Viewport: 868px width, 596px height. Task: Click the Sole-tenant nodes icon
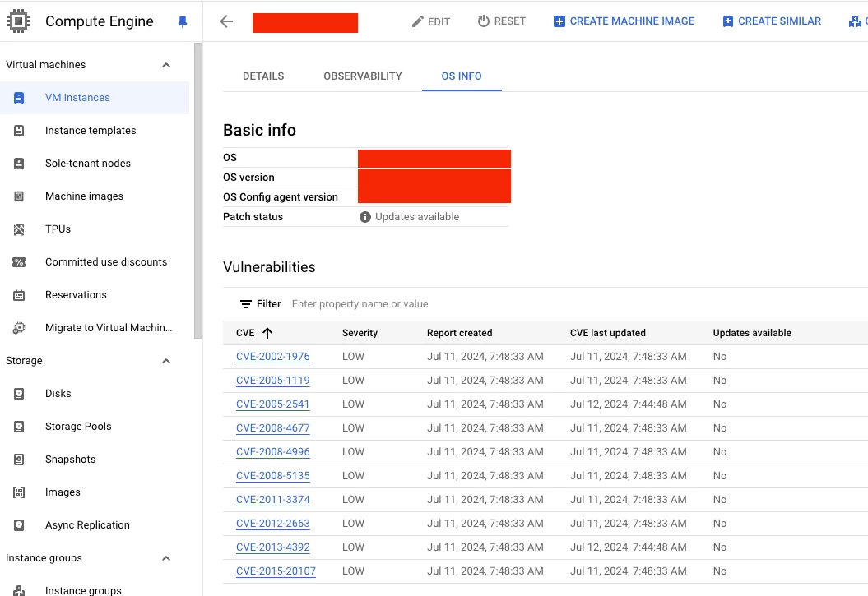[19, 164]
